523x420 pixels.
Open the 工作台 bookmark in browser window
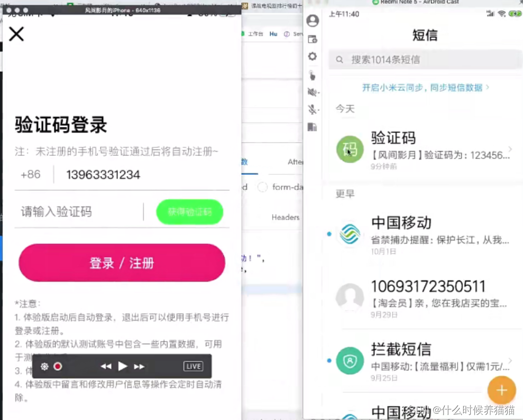click(255, 34)
